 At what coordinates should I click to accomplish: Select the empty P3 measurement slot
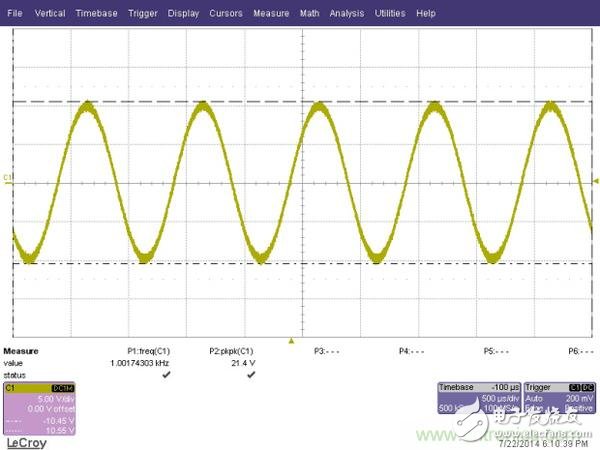[x=327, y=352]
